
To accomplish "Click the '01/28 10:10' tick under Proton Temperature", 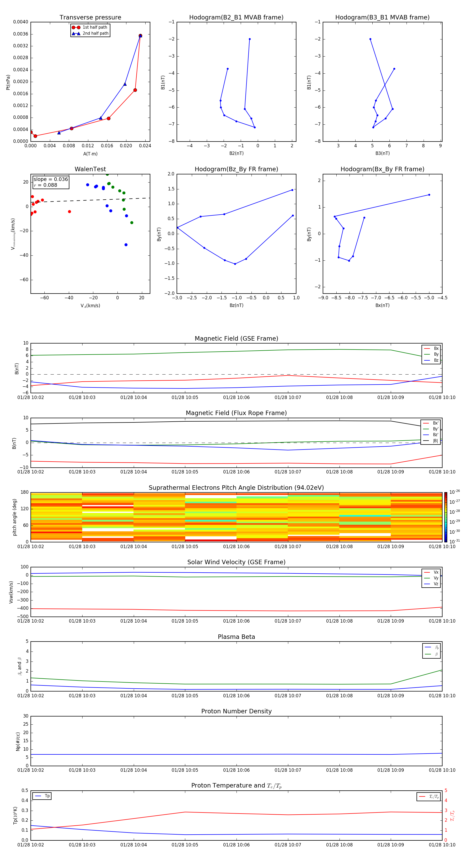I will pos(442,845).
